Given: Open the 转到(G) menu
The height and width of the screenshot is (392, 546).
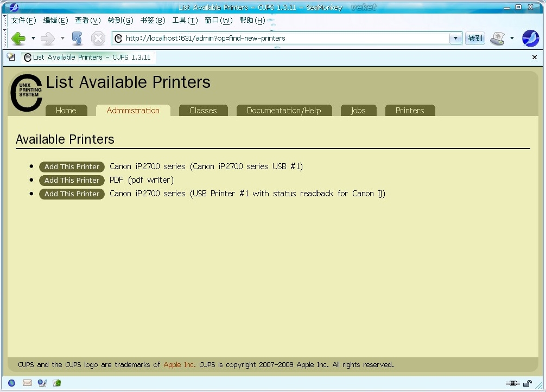Looking at the screenshot, I should click(120, 21).
